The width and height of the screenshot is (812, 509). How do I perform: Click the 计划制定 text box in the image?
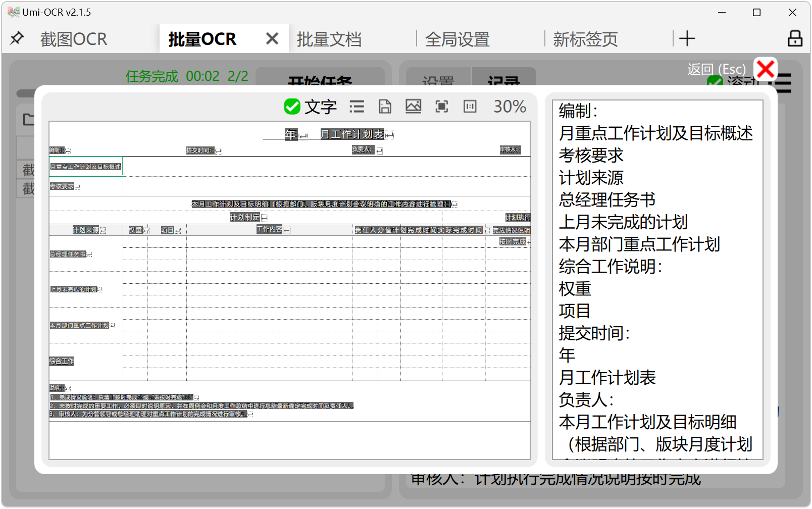pyautogui.click(x=245, y=217)
